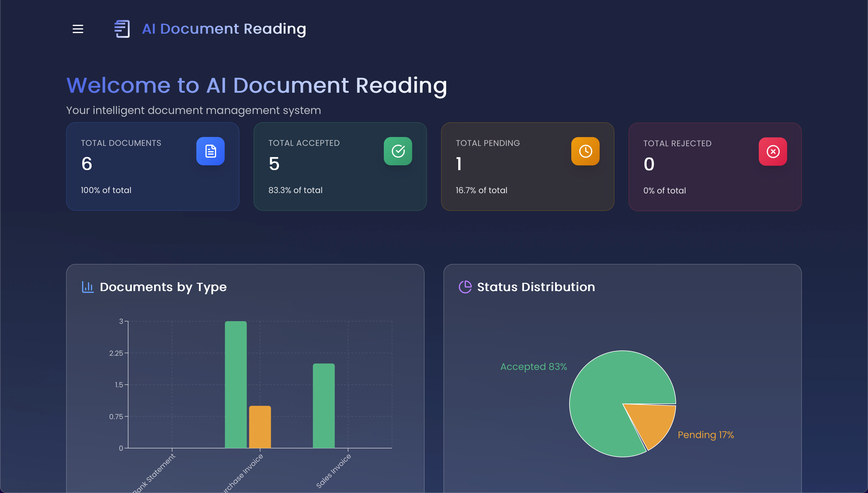This screenshot has height=493, width=868.
Task: Click the Accepted 83% chart label
Action: (x=533, y=367)
